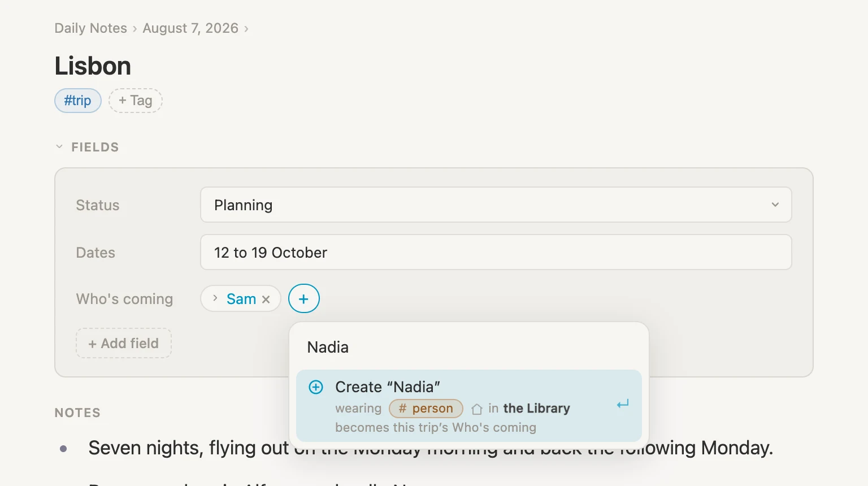Click the bullet of the Seven nights note
868x486 pixels.
63,449
